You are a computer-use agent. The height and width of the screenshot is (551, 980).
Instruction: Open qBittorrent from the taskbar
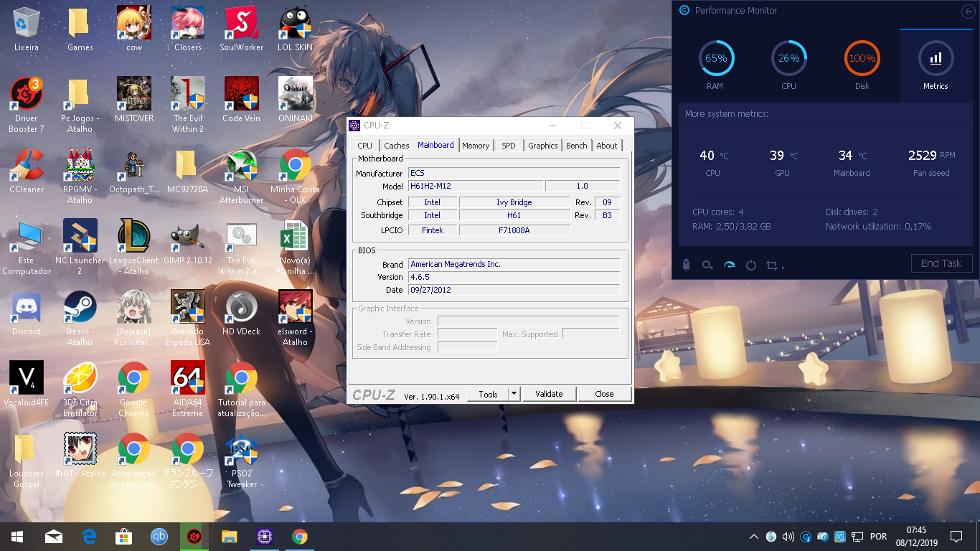coord(159,537)
